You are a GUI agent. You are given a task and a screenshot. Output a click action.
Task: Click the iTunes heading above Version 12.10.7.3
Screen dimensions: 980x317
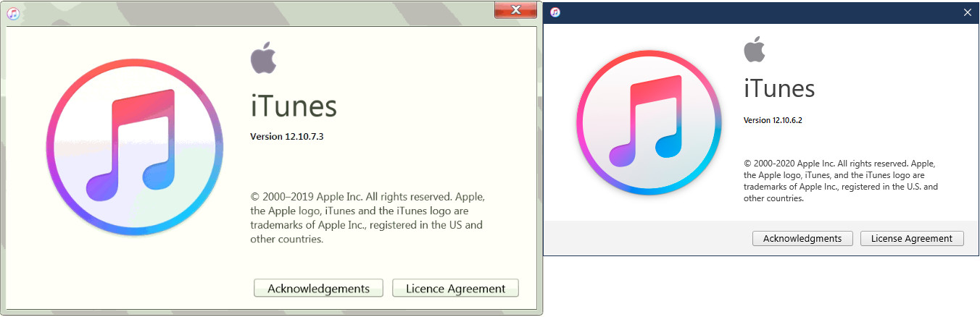point(294,106)
